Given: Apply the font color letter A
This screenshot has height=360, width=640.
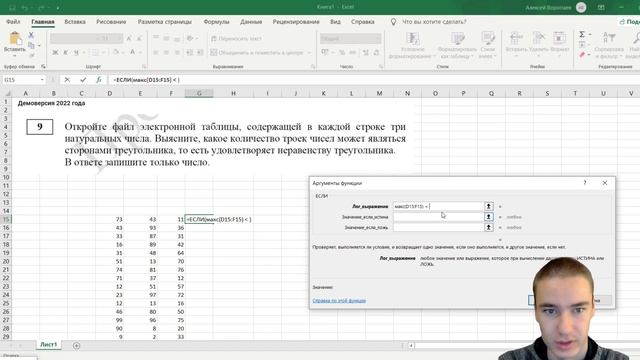Looking at the screenshot, I should (x=133, y=52).
